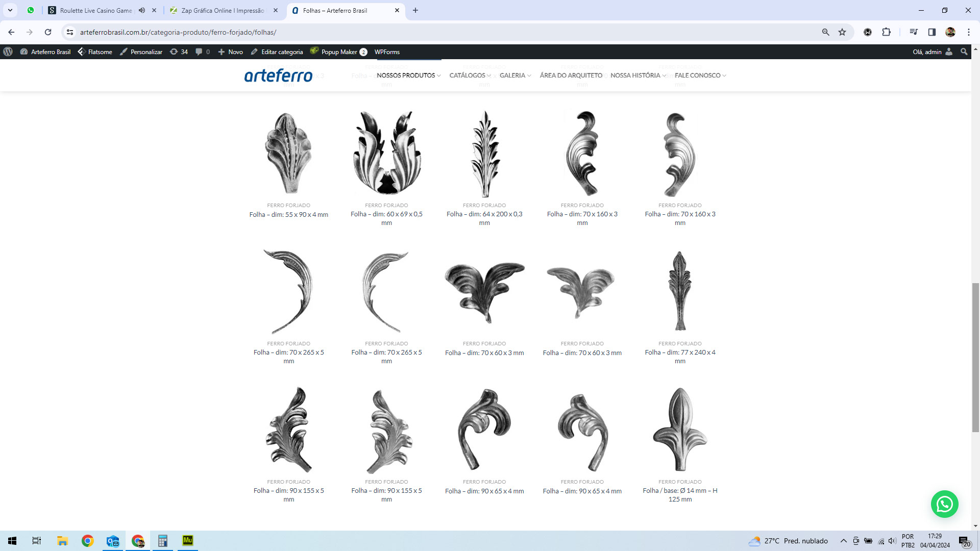Click the WhatsApp floating chat button
Image resolution: width=980 pixels, height=551 pixels.
944,504
